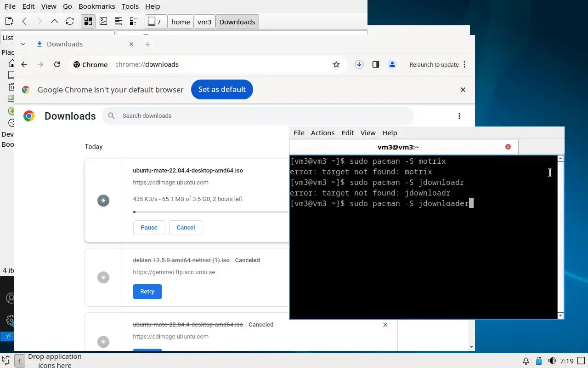
Task: Switch file manager to thumbnail view
Action: pos(103,22)
